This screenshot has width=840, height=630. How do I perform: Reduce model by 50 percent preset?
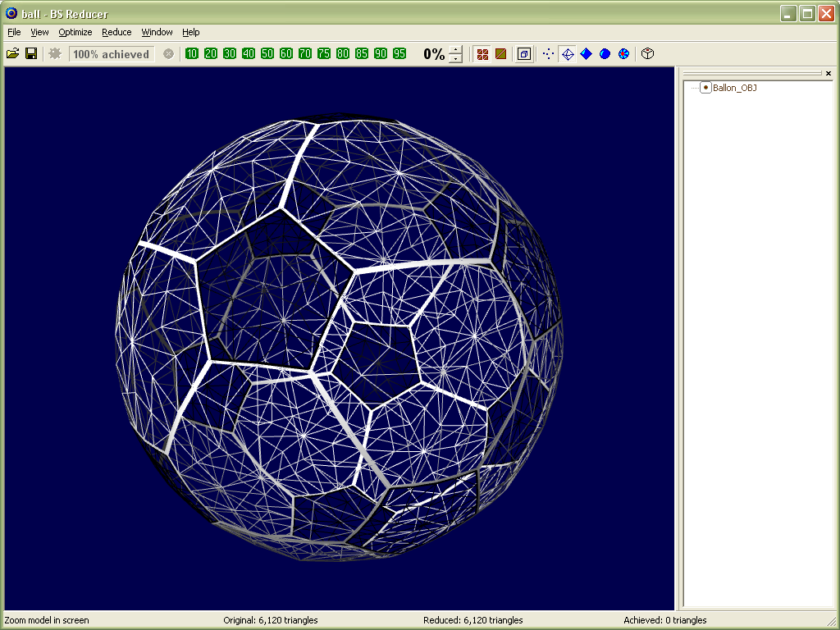click(x=267, y=53)
